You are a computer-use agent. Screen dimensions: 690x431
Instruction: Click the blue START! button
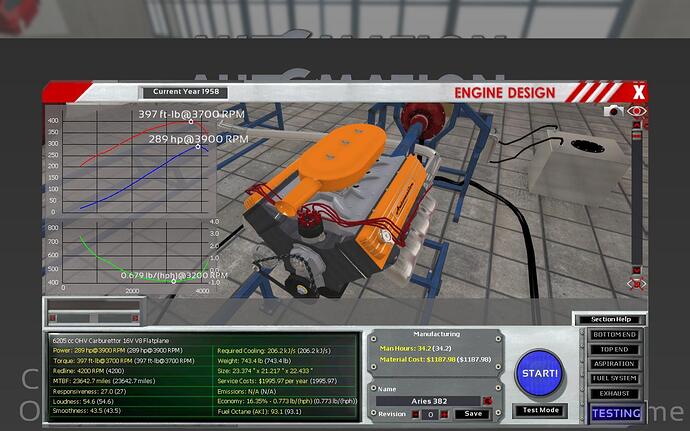[x=542, y=373]
